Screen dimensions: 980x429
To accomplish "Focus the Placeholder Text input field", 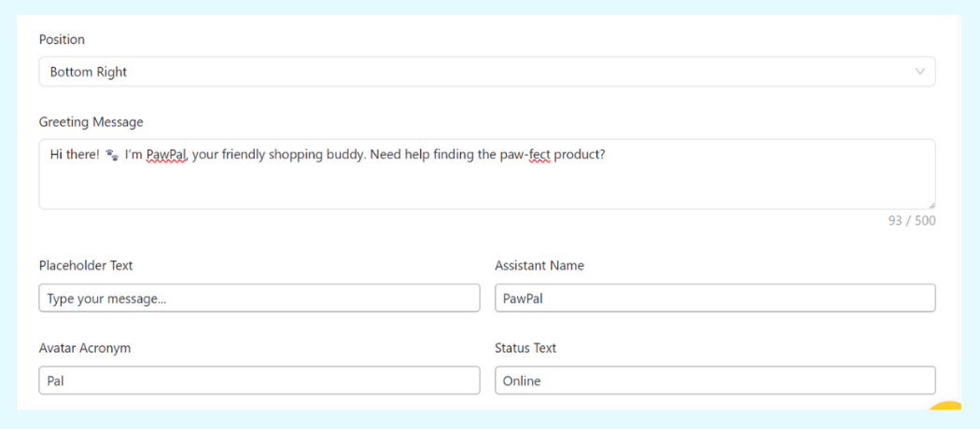I will 259,298.
